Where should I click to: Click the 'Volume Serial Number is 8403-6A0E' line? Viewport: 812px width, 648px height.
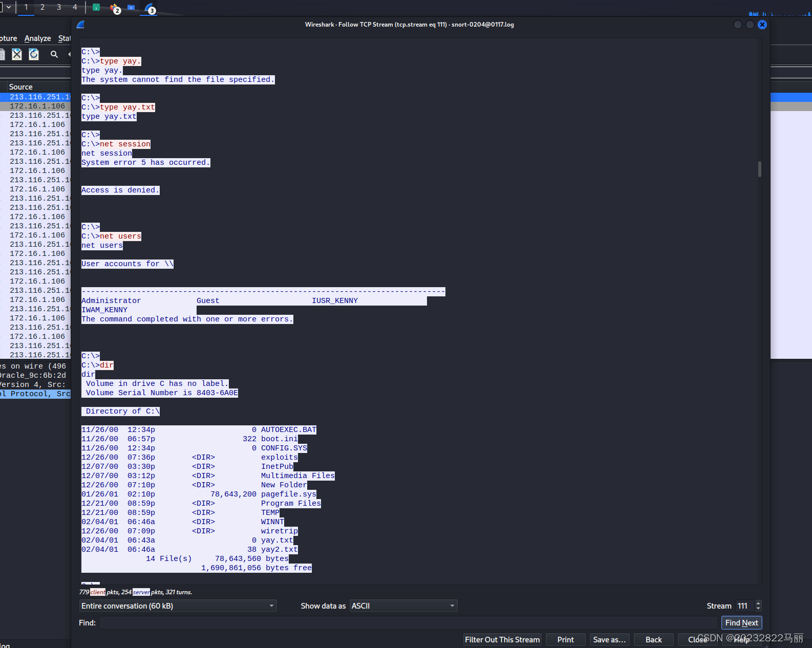pos(162,393)
